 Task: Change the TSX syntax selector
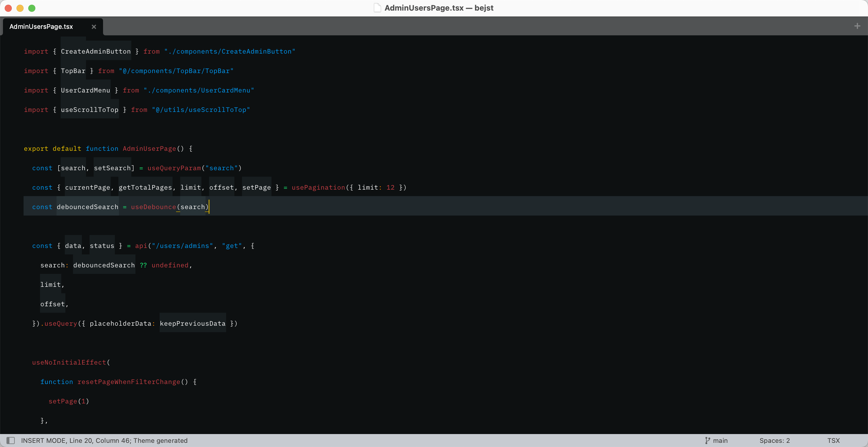pos(833,440)
